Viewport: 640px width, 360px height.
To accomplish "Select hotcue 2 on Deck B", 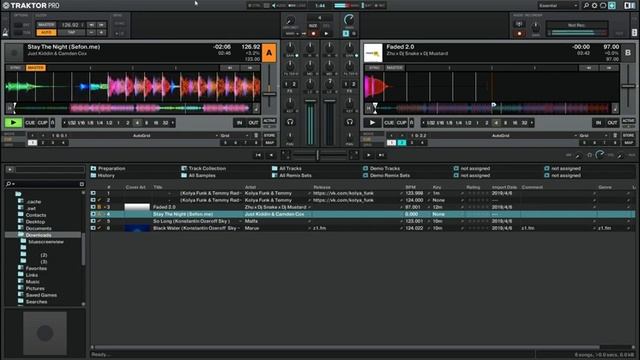I will pos(402,143).
